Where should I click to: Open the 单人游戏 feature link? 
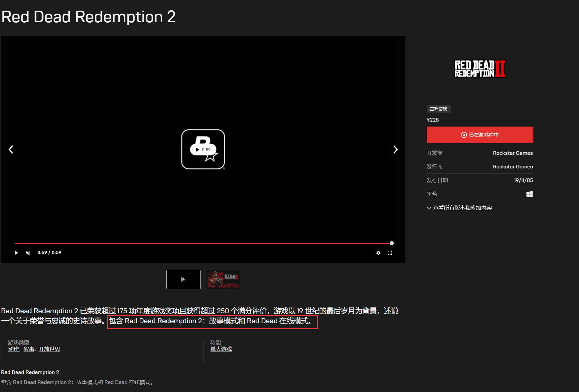click(221, 349)
